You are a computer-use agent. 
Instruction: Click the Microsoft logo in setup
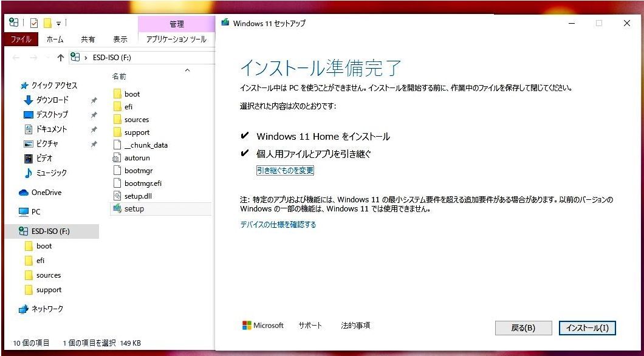tap(263, 325)
